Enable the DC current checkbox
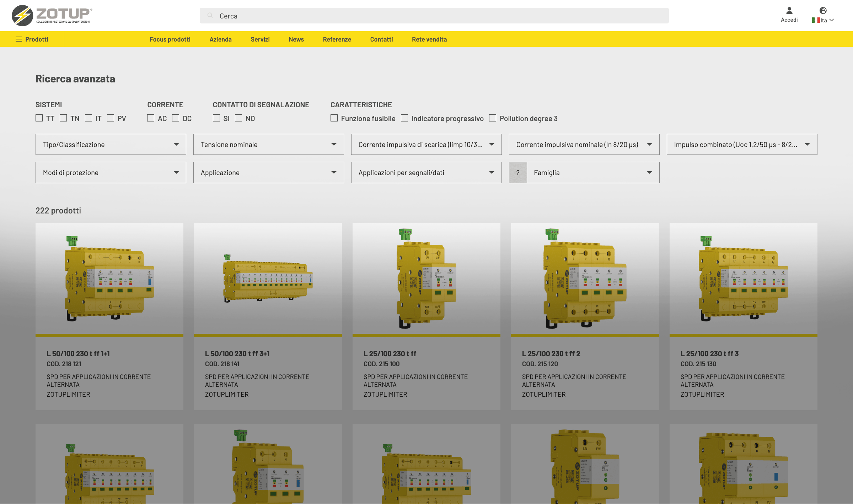 tap(176, 118)
